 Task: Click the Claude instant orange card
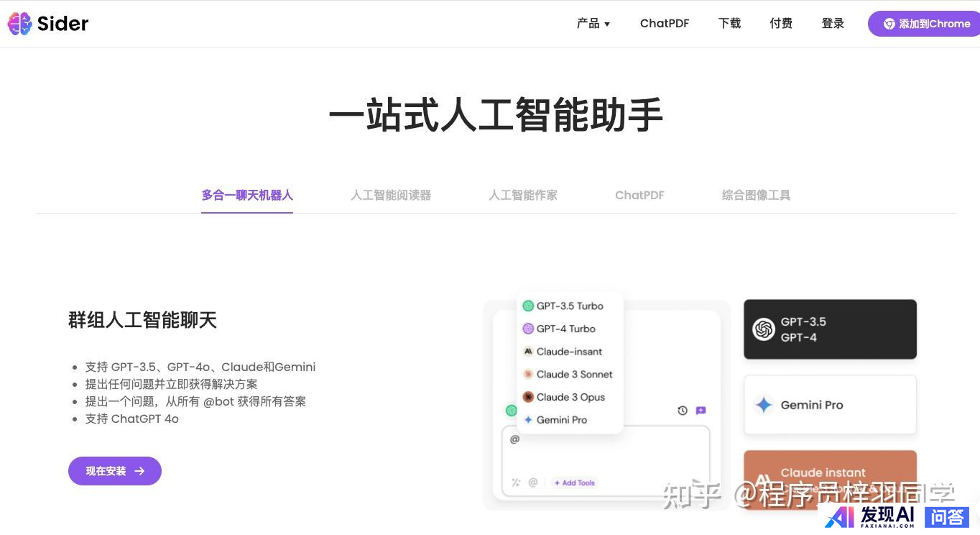[830, 480]
